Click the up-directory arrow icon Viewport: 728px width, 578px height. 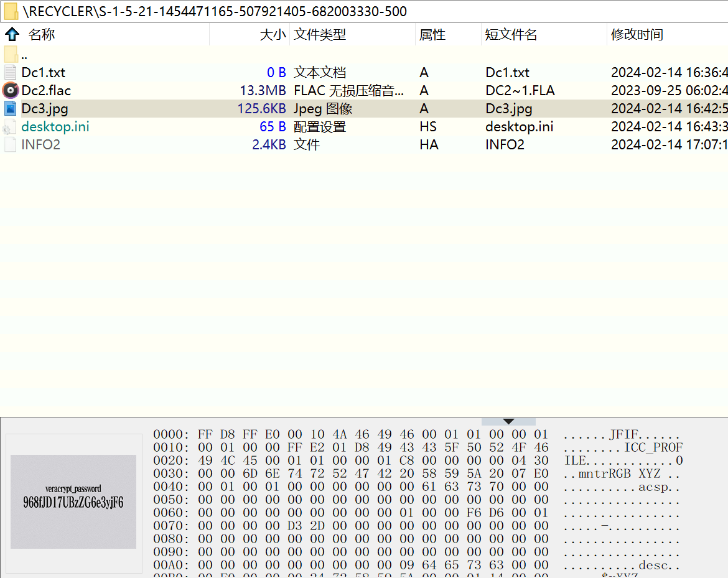[11, 34]
